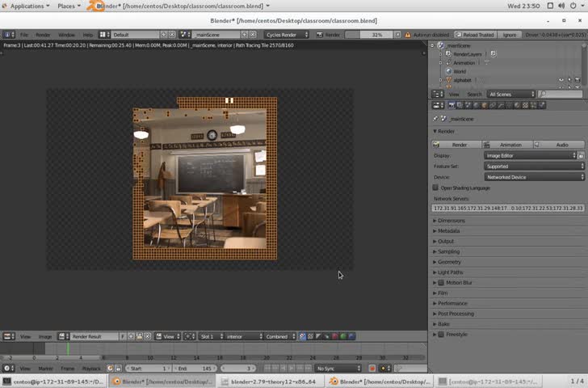Open the Slot 1 dropdown
Viewport: 588px width, 388px height.
[x=212, y=336]
